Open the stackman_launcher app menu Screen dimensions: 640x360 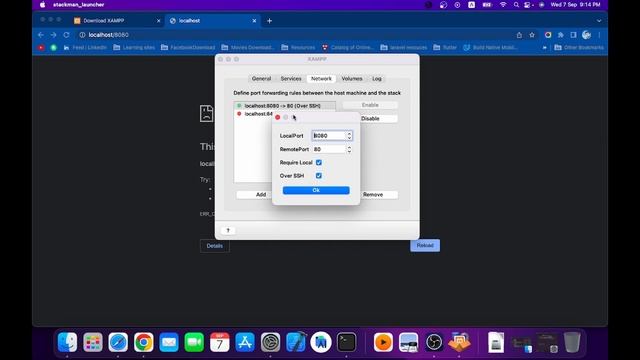point(79,5)
